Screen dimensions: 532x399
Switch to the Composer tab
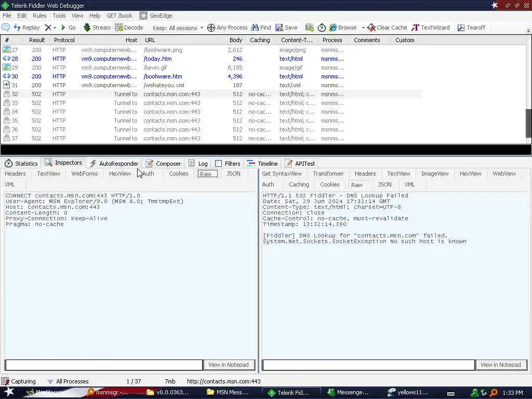(163, 164)
